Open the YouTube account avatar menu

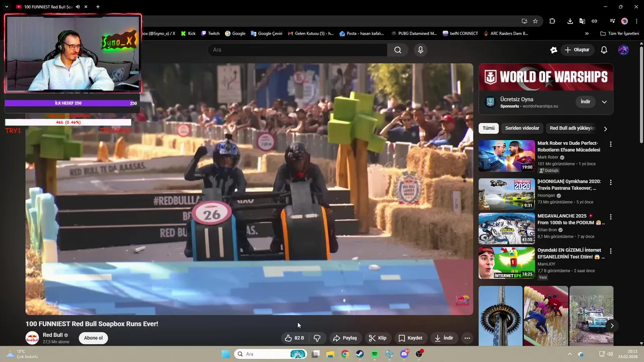[623, 50]
